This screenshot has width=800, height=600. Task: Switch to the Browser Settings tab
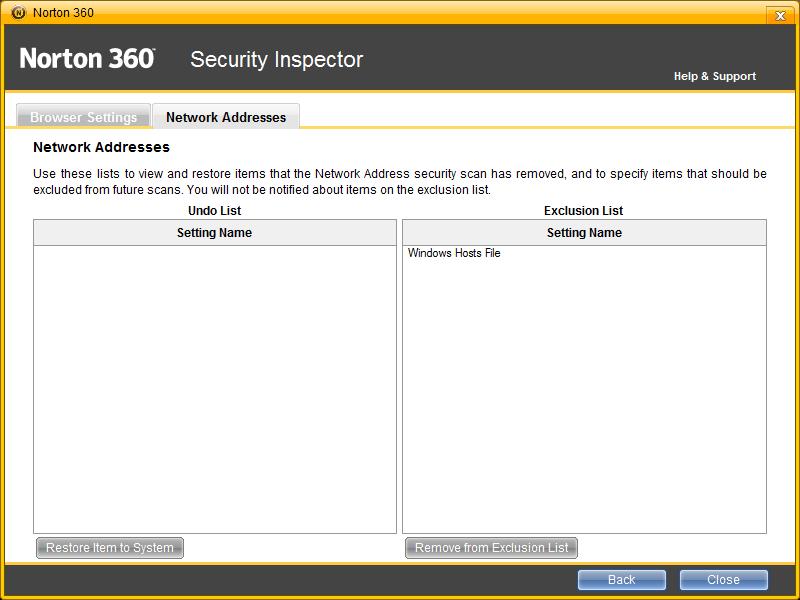(x=83, y=117)
